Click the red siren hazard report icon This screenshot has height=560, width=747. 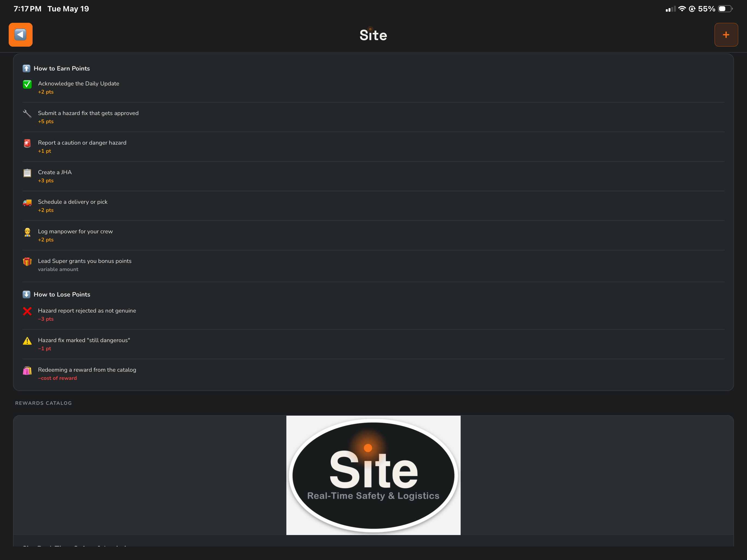[x=27, y=144]
